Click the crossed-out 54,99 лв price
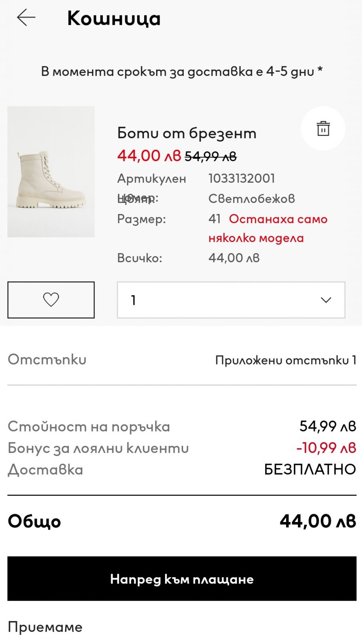 tap(211, 157)
